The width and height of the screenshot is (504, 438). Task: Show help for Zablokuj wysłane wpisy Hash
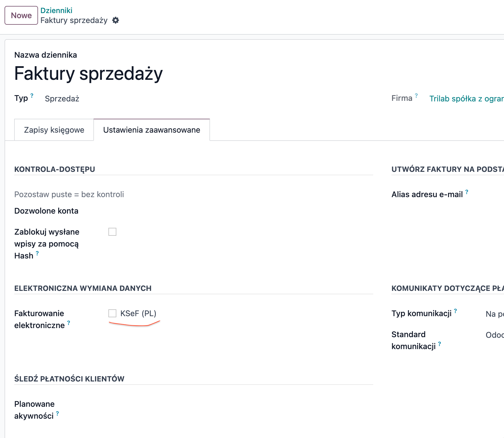(x=37, y=253)
